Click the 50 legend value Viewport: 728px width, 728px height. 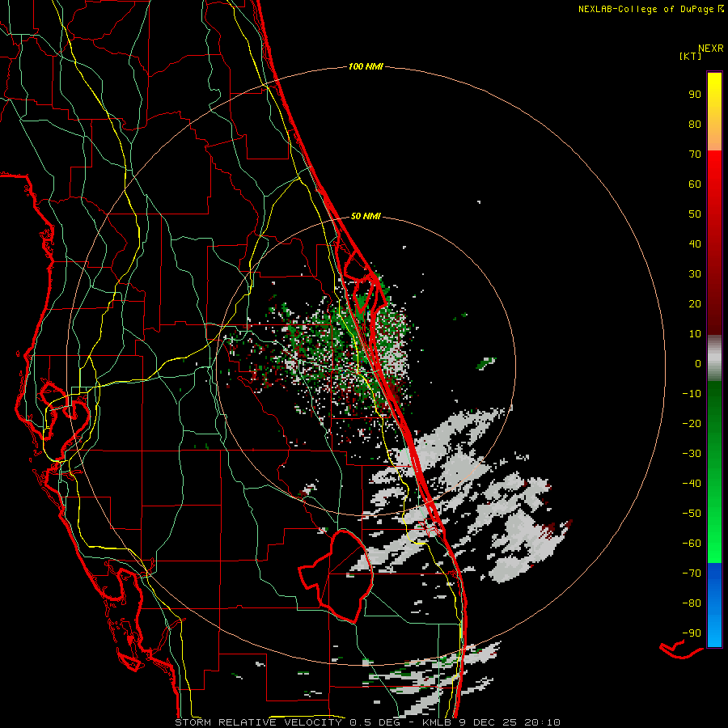click(x=695, y=214)
